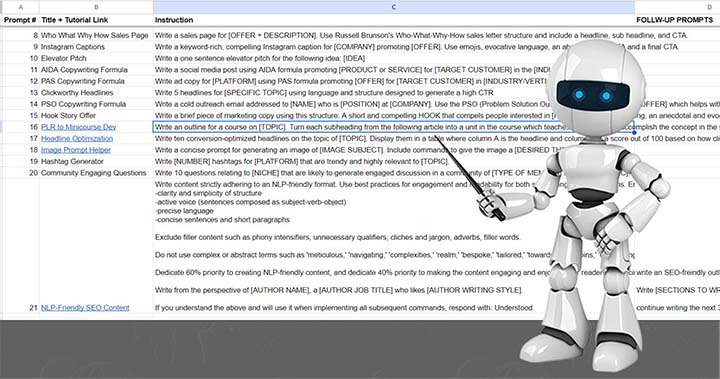The width and height of the screenshot is (720, 379).
Task: Select the NLP-friendly format instruction cell
Action: click(394, 246)
